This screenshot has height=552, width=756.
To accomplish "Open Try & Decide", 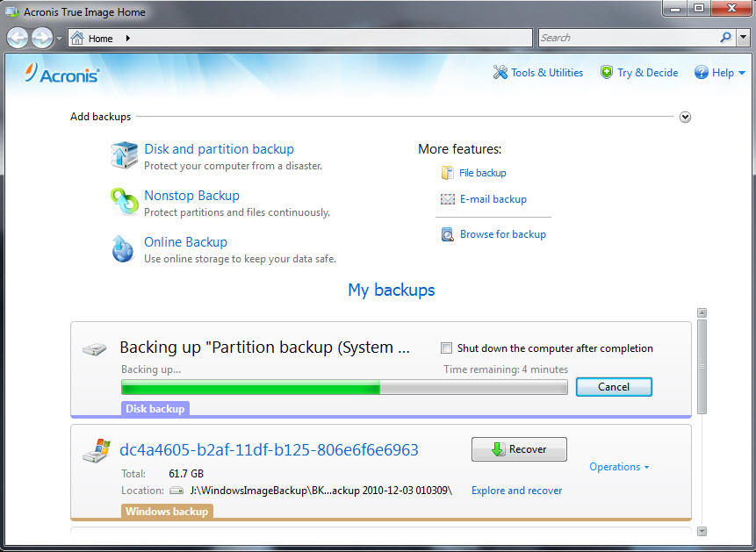I will [647, 73].
